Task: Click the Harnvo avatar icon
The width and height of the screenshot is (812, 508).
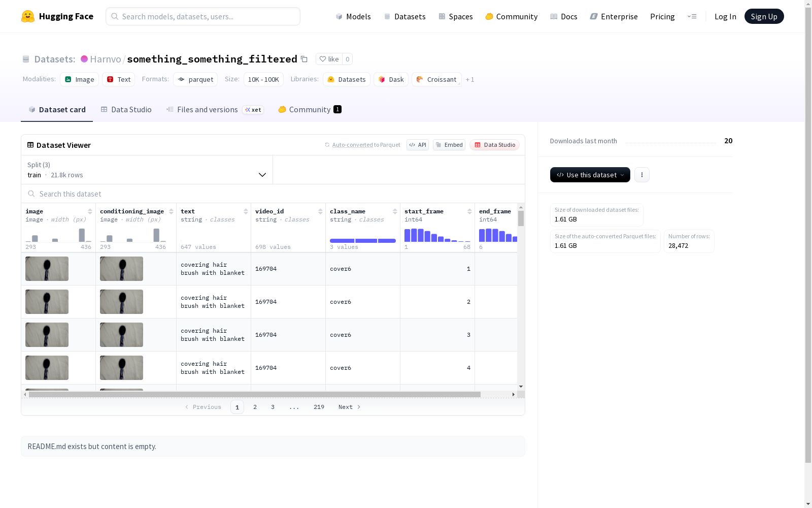Action: pos(84,59)
